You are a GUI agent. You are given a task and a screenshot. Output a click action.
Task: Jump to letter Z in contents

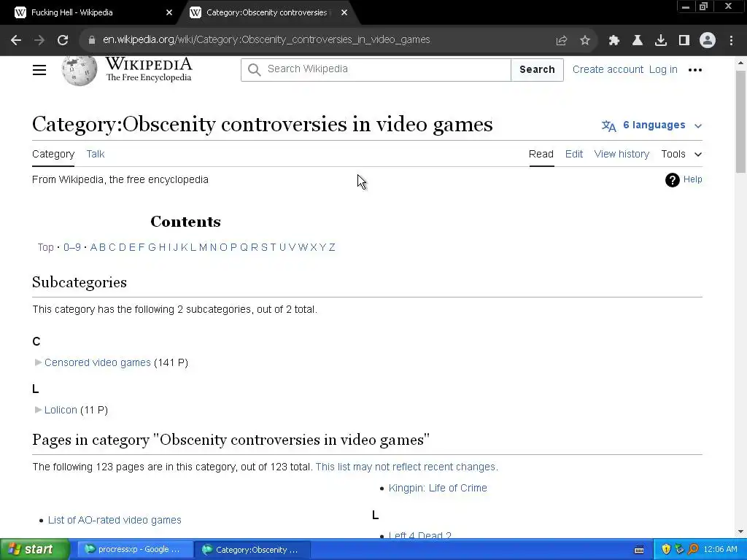point(332,248)
